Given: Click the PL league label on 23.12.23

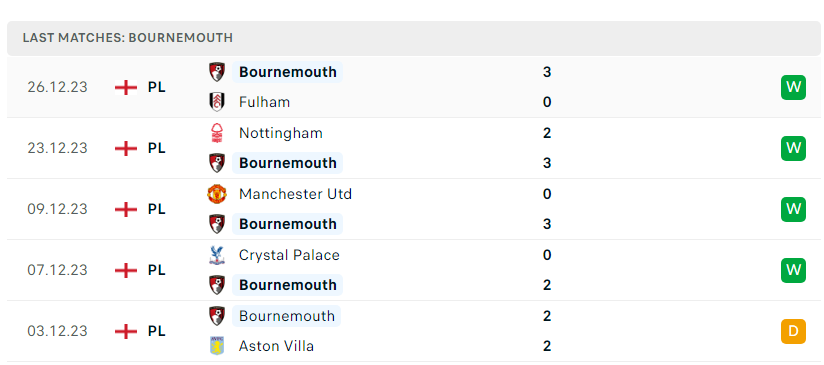Looking at the screenshot, I should pos(157,148).
